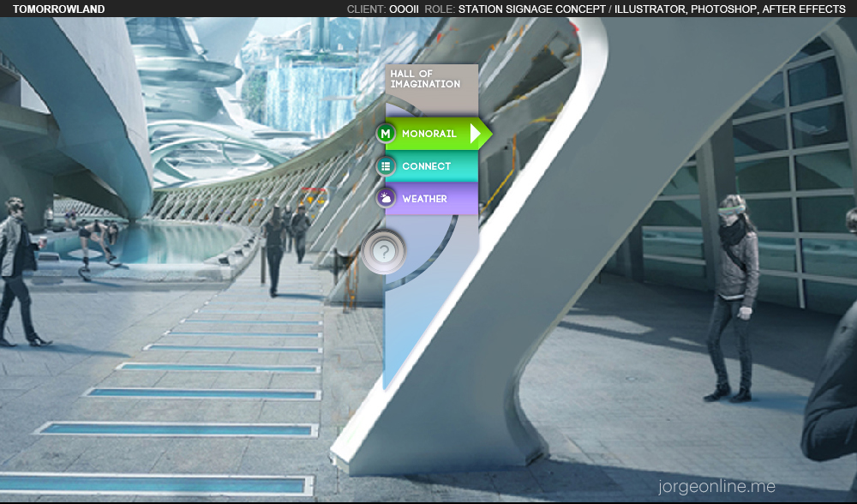Screen dimensions: 857x504
Task: Click the STATION SIGNAGE CONCEPT role text
Action: 532,9
